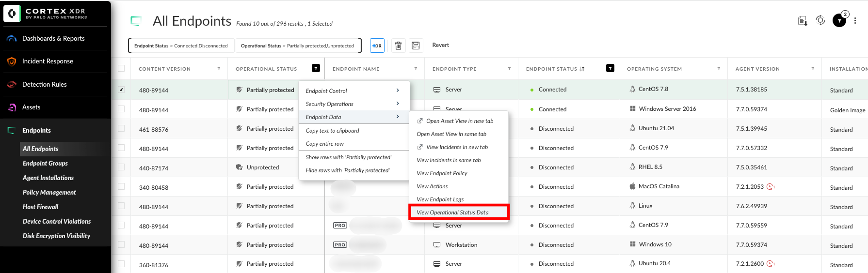Viewport: 868px width, 273px height.
Task: Uncheck the selected first row checkbox
Action: click(121, 90)
